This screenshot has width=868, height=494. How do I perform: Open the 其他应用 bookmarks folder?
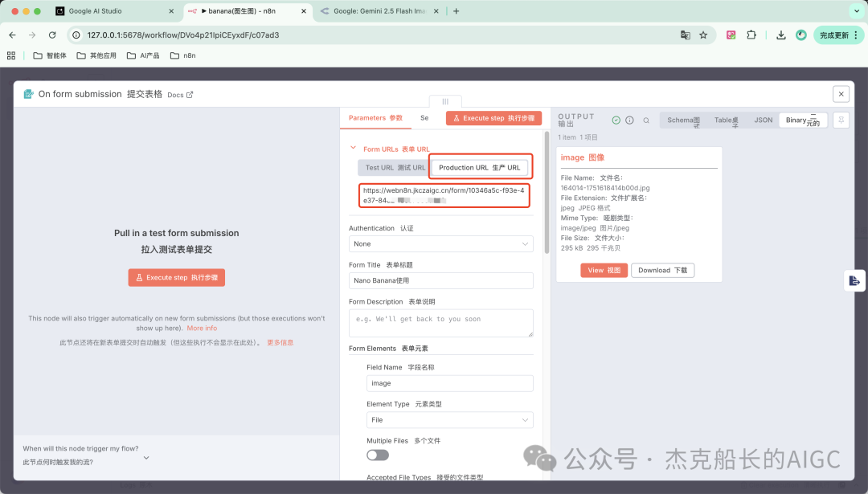click(96, 55)
